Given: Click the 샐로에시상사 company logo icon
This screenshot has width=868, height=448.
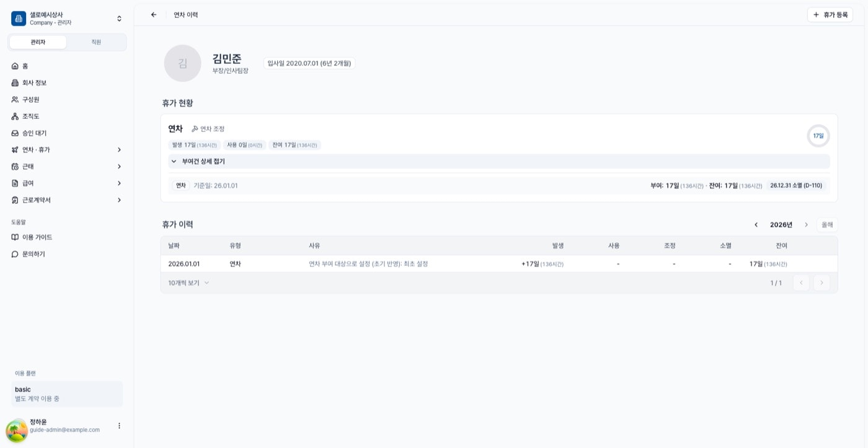Looking at the screenshot, I should [x=19, y=19].
